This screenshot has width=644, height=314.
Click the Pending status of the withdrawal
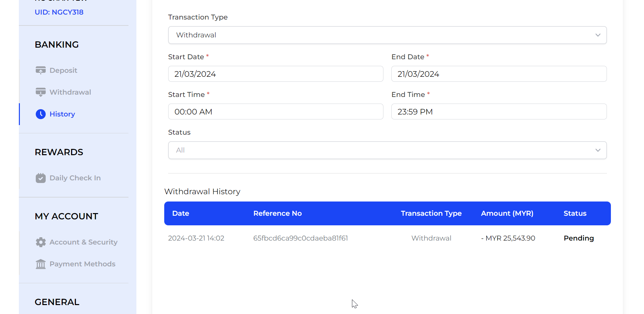coord(578,238)
